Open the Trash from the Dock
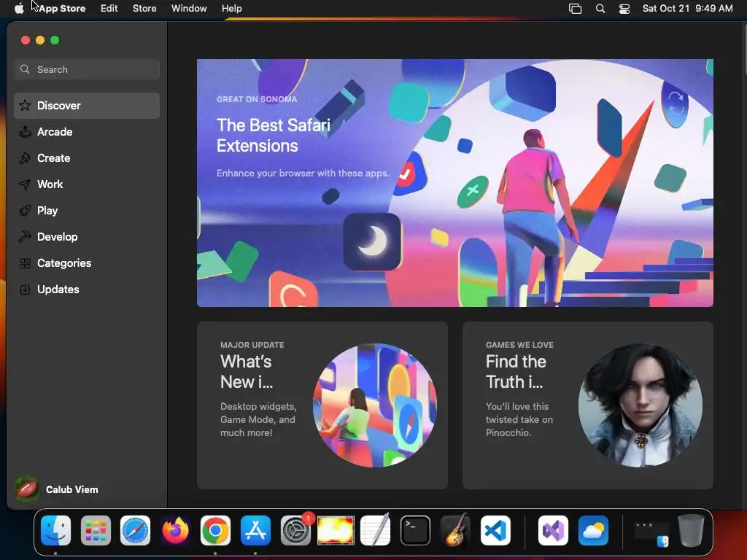The image size is (747, 560). (x=691, y=531)
